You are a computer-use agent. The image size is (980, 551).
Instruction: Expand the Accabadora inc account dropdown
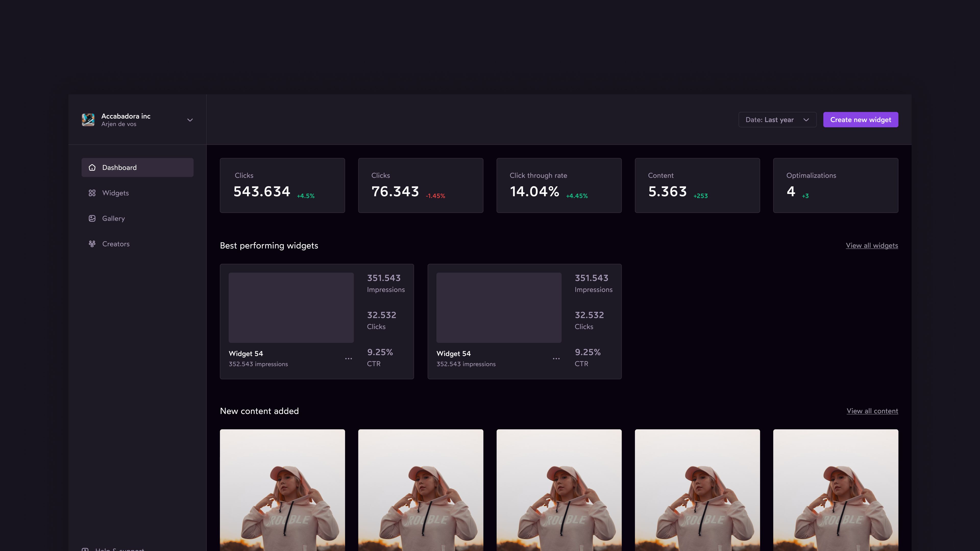[x=190, y=120]
